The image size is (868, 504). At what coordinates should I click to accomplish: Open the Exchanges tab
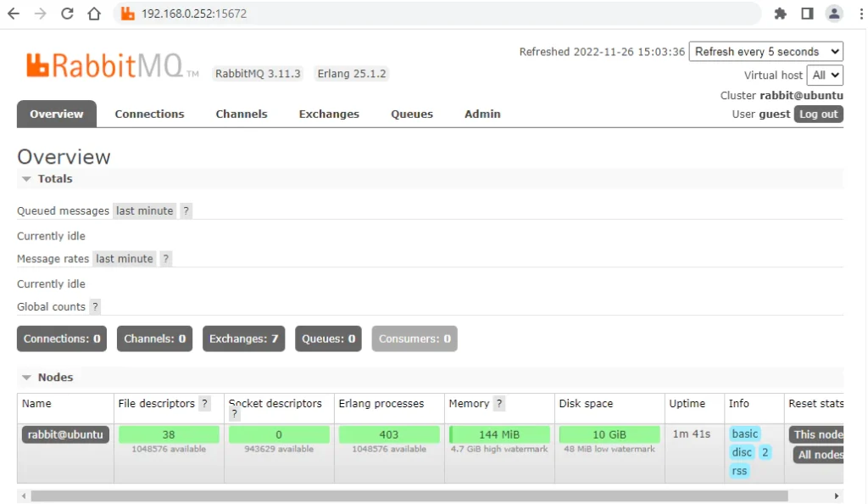(x=329, y=115)
